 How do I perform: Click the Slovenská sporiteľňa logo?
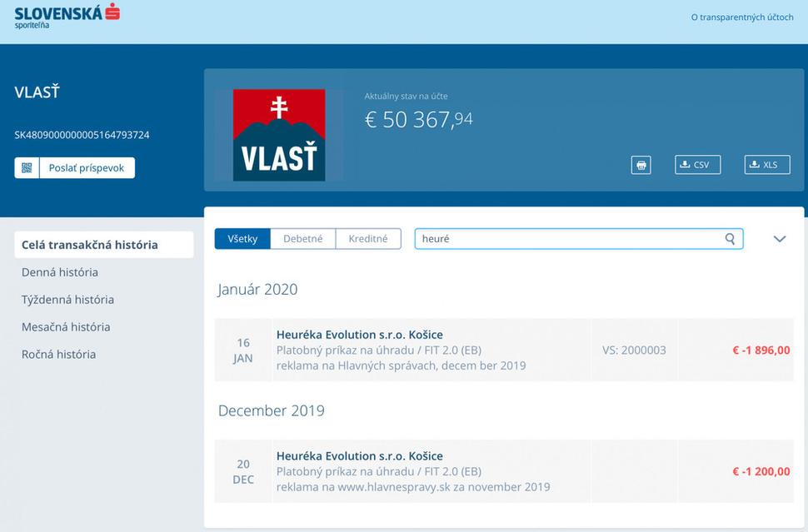67,16
